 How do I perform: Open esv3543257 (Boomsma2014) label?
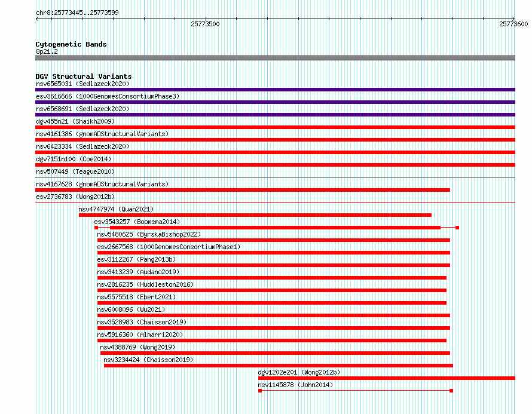(x=137, y=222)
